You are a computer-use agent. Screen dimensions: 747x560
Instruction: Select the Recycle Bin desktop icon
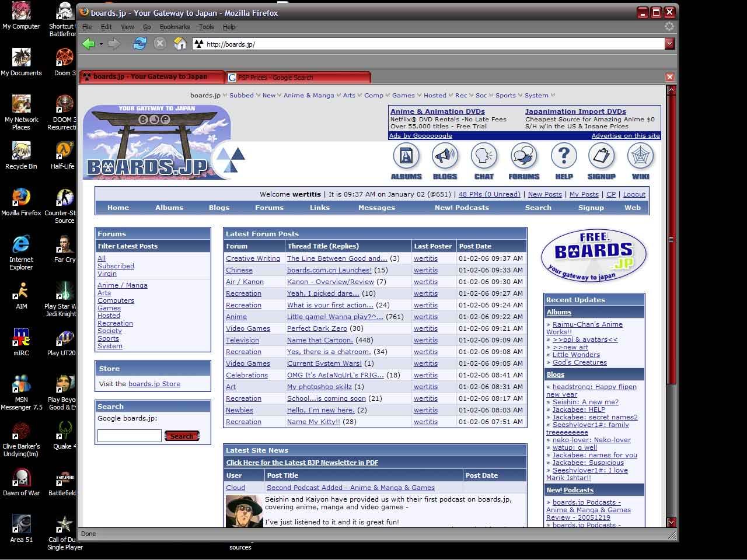pyautogui.click(x=21, y=156)
